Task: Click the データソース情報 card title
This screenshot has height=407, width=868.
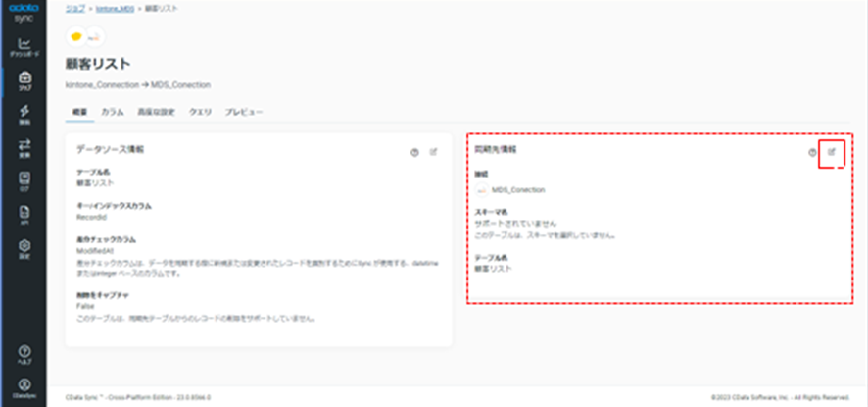Action: pyautogui.click(x=110, y=149)
